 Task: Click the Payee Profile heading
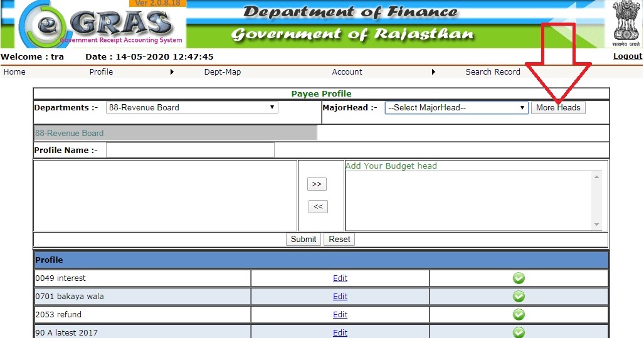[x=321, y=93]
